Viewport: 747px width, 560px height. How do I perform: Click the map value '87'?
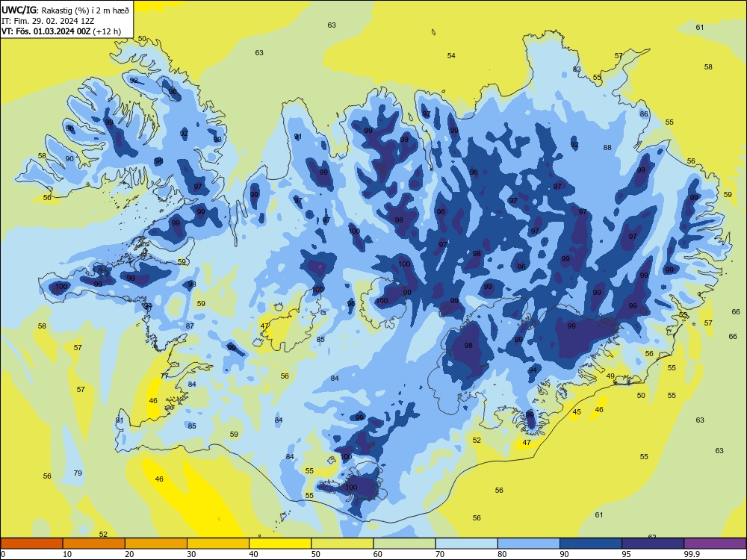[x=190, y=326]
